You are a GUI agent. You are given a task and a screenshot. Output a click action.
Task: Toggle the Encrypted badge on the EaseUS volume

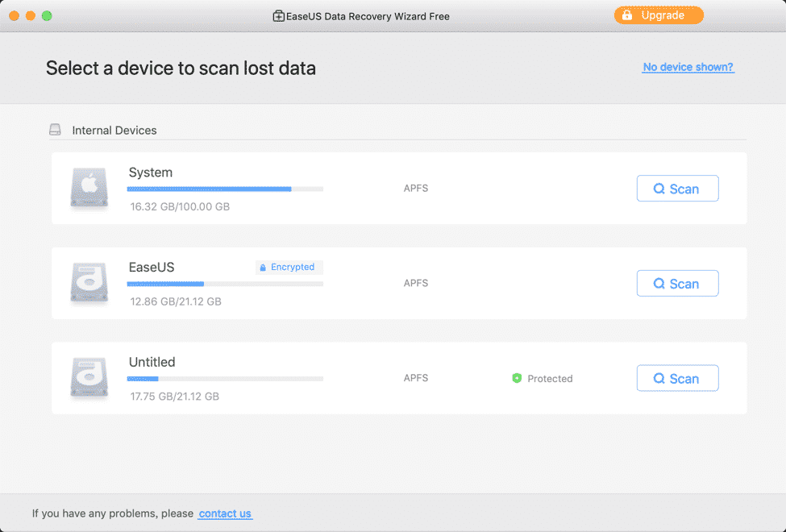pos(289,267)
